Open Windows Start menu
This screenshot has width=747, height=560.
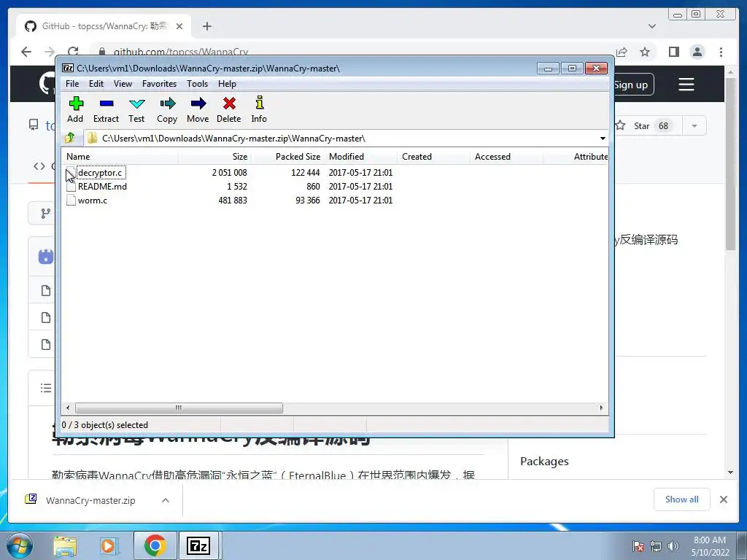(x=20, y=545)
